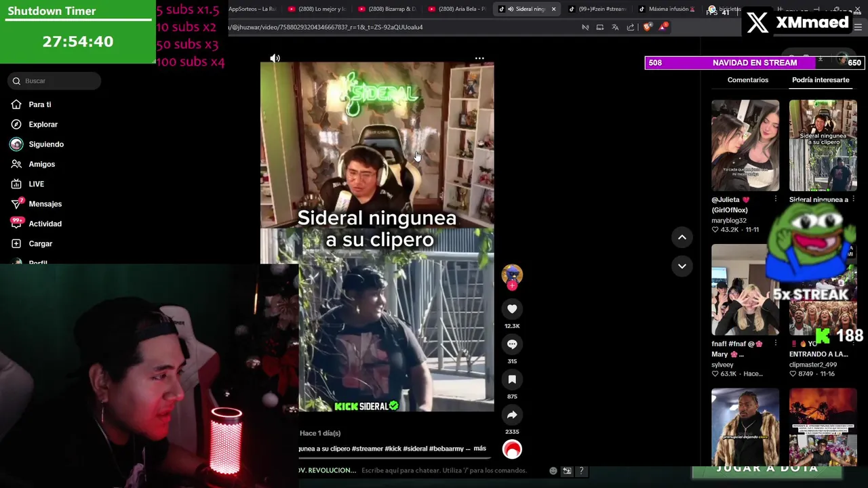The image size is (868, 488).
Task: Click the Buscar search field
Action: [x=56, y=81]
